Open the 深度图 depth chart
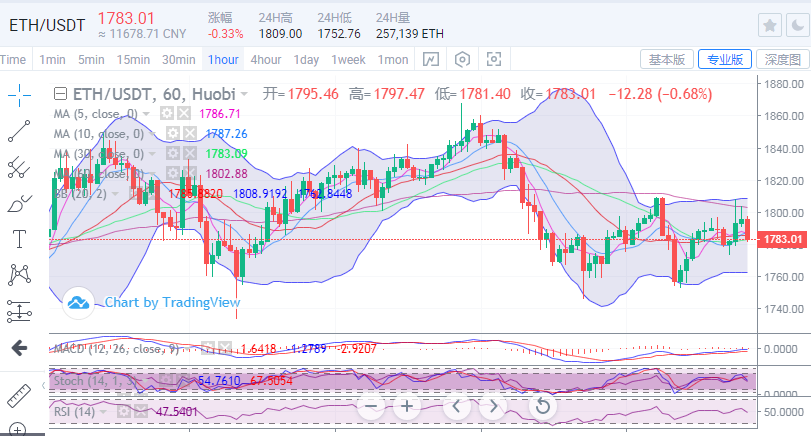The image size is (811, 436). point(783,59)
